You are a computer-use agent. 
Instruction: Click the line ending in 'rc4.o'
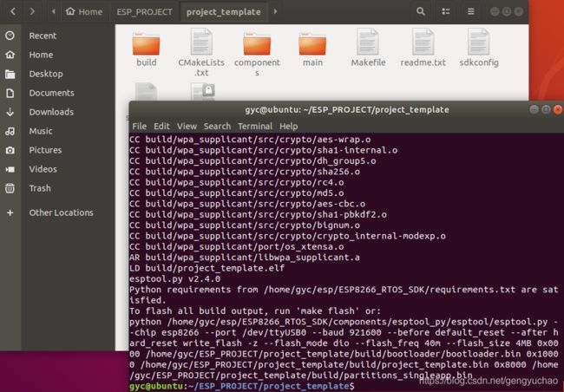click(236, 182)
